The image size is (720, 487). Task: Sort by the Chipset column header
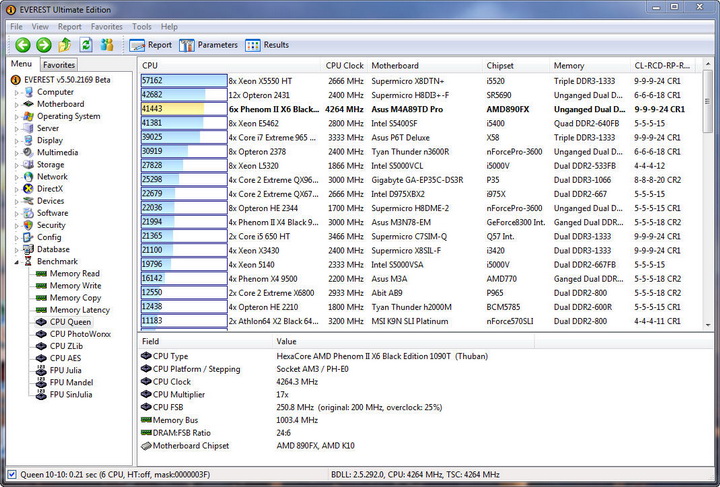point(516,66)
